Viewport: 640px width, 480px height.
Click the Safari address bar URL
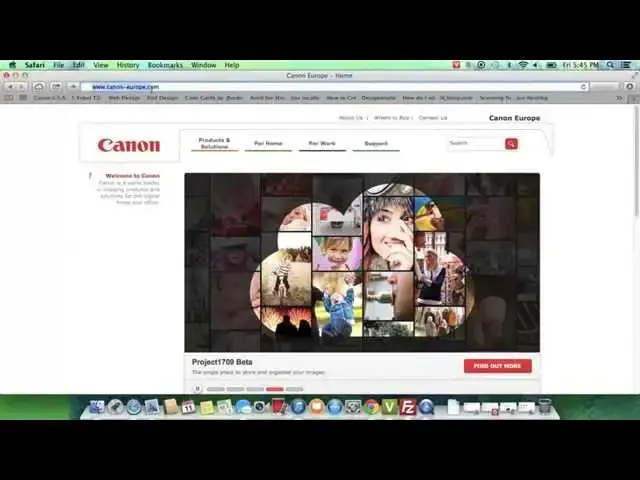pyautogui.click(x=125, y=87)
